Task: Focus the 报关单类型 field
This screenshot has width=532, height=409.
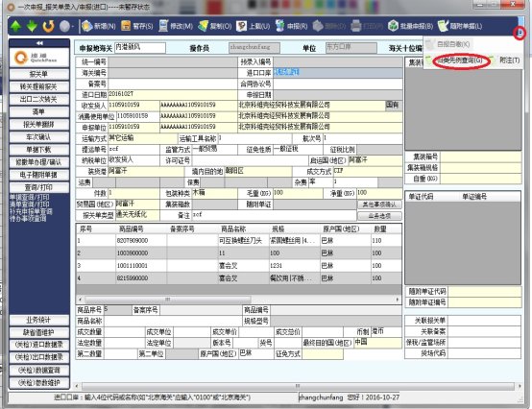Action: tap(137, 215)
